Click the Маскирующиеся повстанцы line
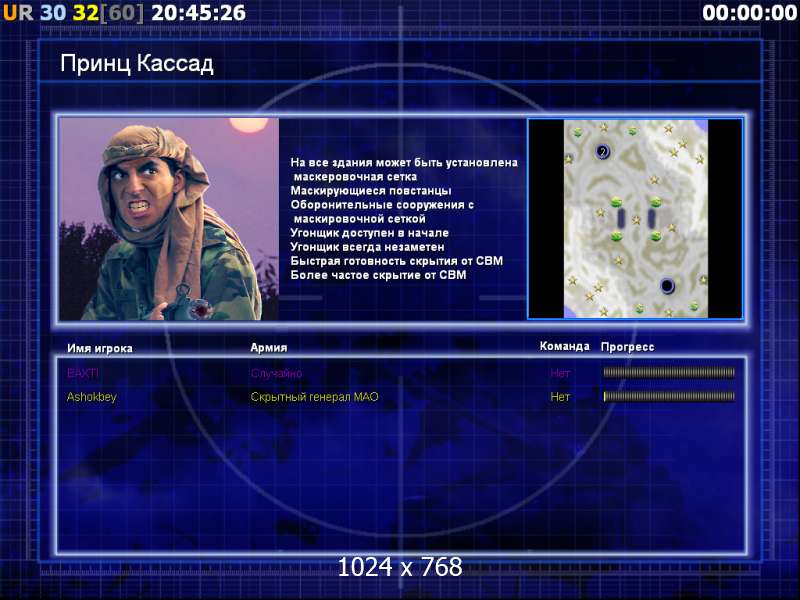 [x=371, y=191]
